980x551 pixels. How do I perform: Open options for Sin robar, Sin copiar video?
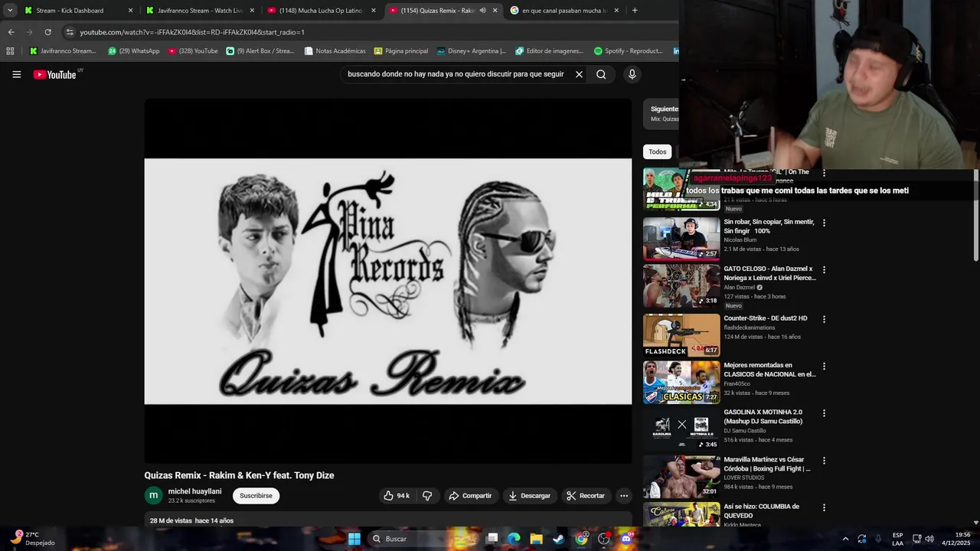(824, 223)
